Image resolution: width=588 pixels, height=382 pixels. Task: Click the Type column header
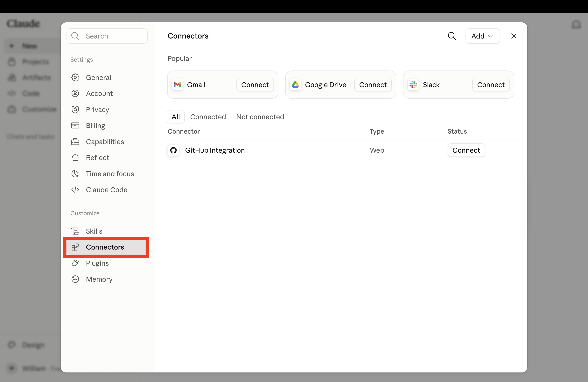click(377, 131)
